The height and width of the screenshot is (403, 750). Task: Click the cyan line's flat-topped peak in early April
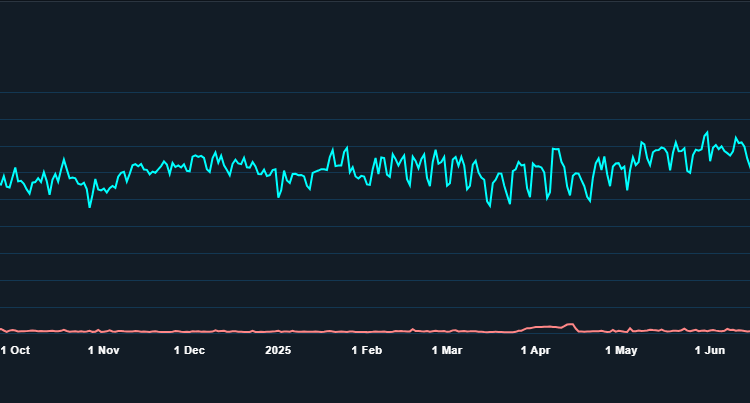pos(556,149)
